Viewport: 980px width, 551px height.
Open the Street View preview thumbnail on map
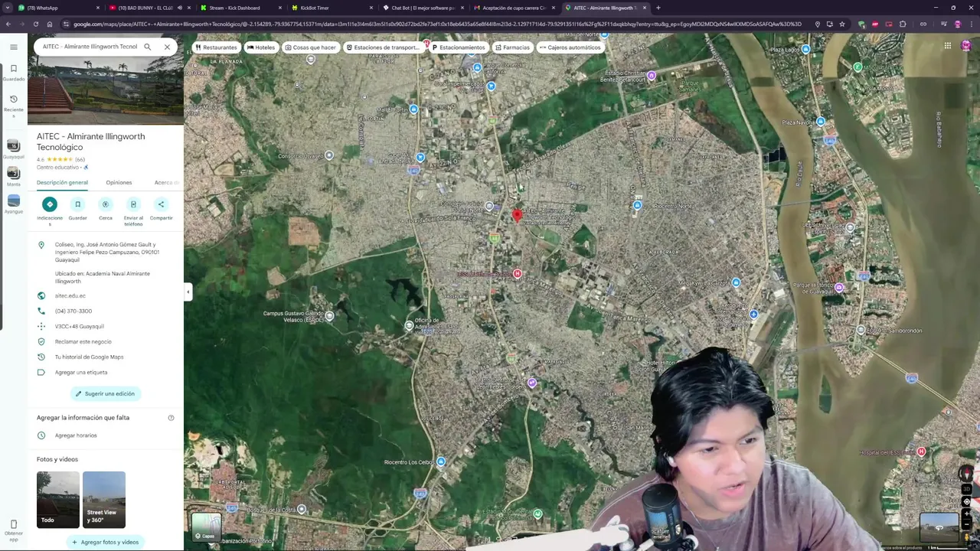pyautogui.click(x=939, y=527)
